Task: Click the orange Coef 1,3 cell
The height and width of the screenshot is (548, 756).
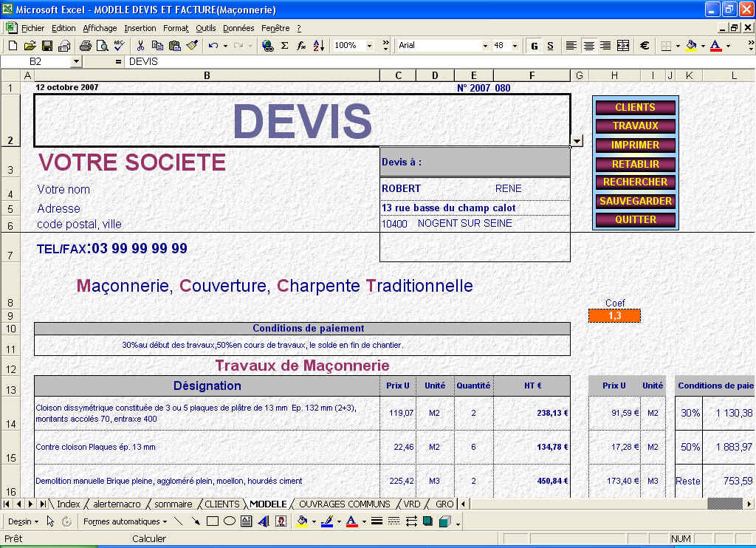Action: click(614, 315)
